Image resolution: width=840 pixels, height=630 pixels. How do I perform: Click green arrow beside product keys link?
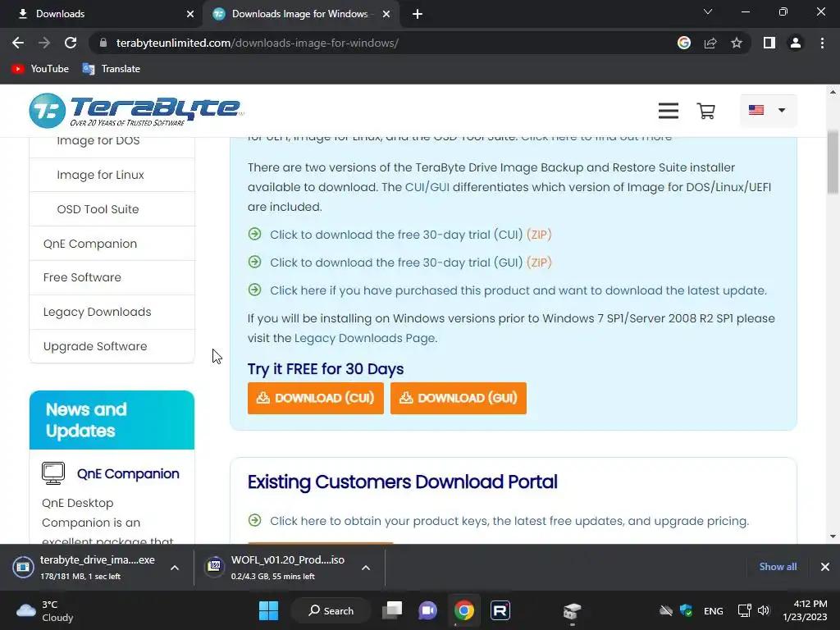point(255,520)
